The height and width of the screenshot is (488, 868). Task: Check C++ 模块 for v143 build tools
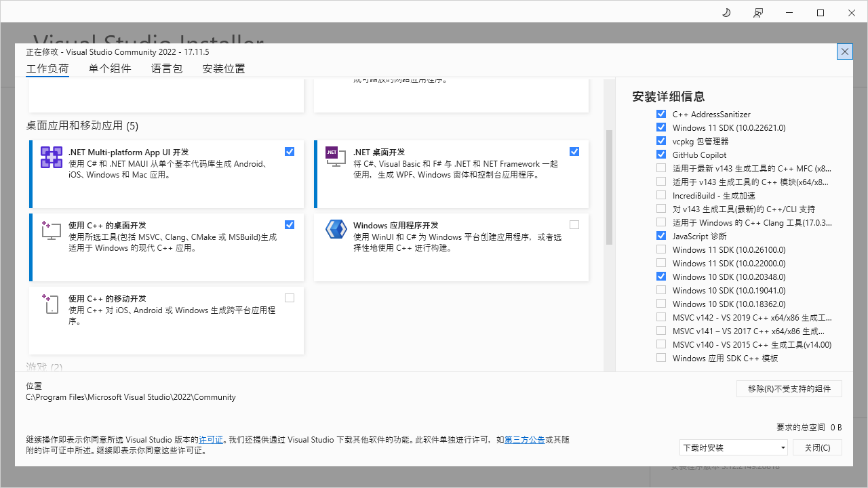(x=661, y=182)
